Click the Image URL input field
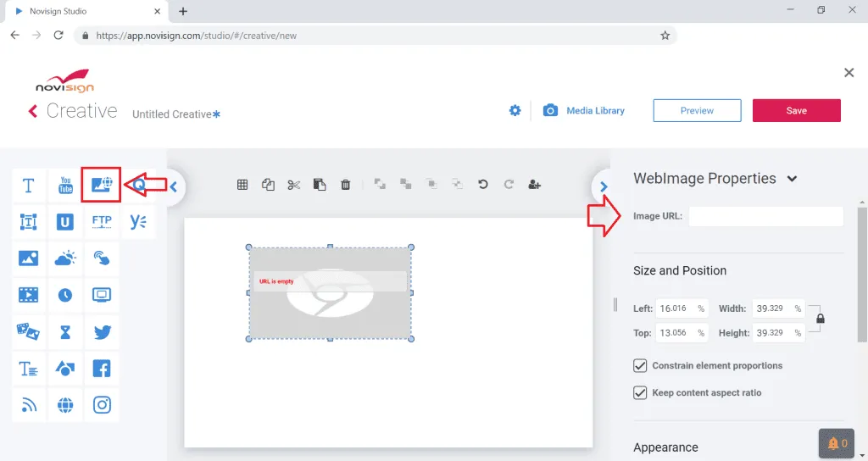The width and height of the screenshot is (868, 461). coord(766,216)
